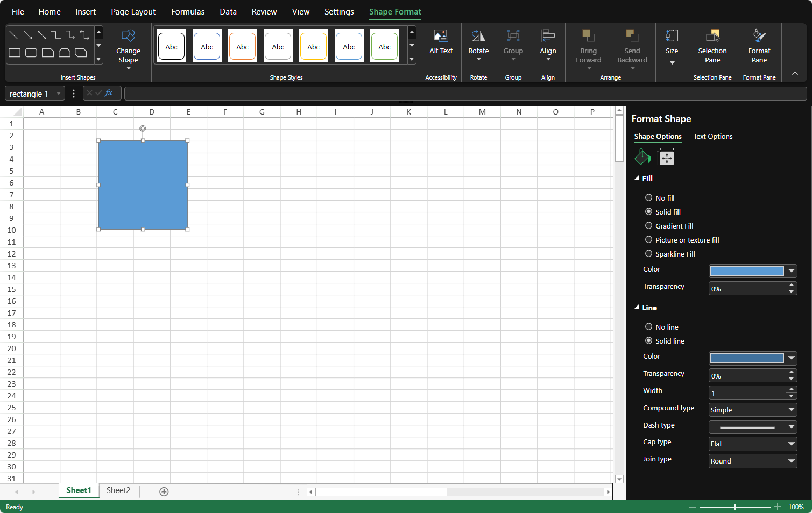812x513 pixels.
Task: Switch to Text Options
Action: point(712,137)
